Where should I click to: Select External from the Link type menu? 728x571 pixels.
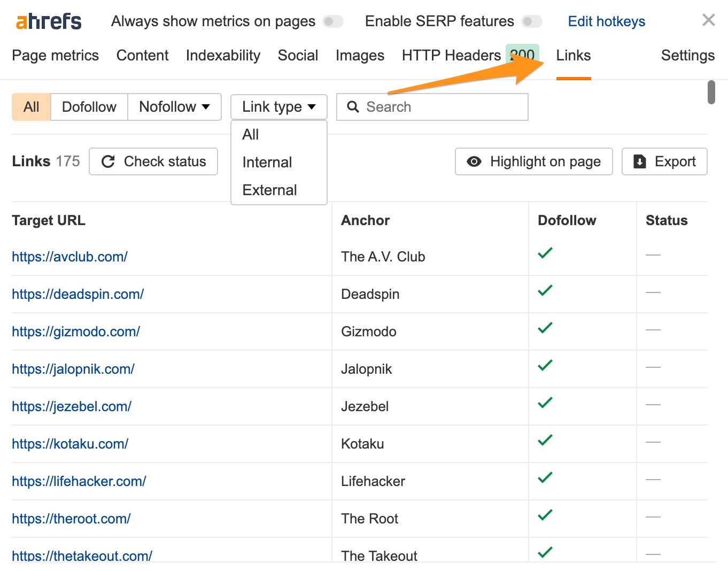tap(269, 190)
